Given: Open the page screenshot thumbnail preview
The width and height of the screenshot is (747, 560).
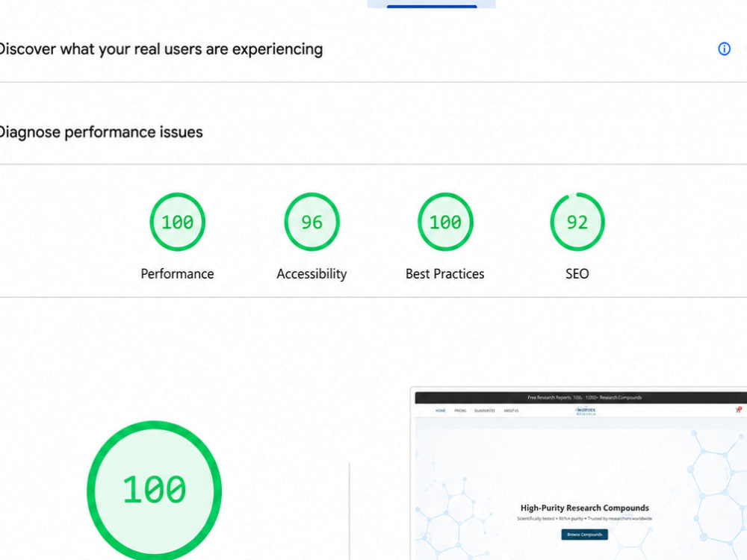Looking at the screenshot, I should pos(578,474).
